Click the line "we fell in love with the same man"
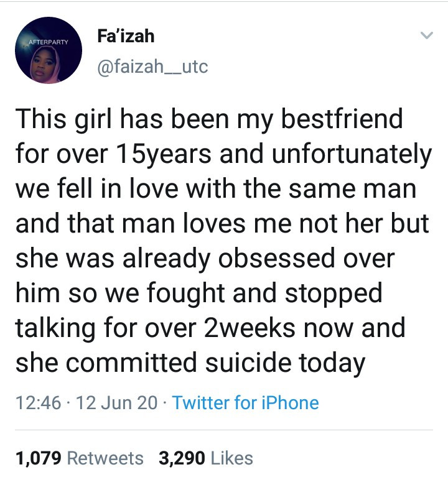 coord(216,188)
